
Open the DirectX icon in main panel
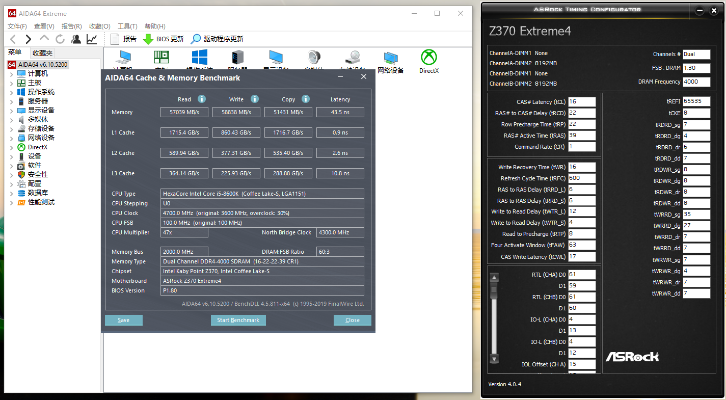428,60
